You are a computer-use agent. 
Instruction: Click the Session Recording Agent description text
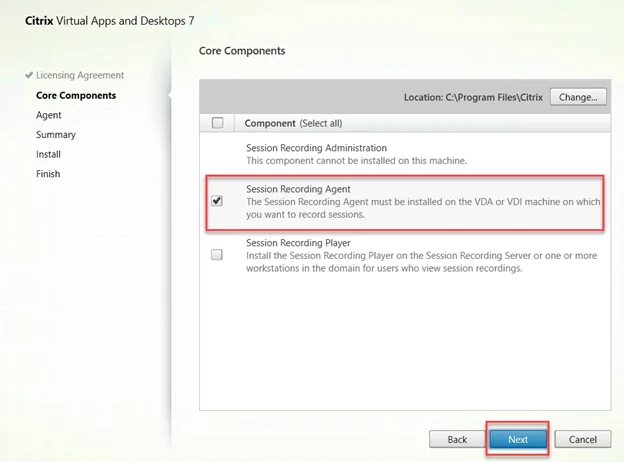(423, 208)
